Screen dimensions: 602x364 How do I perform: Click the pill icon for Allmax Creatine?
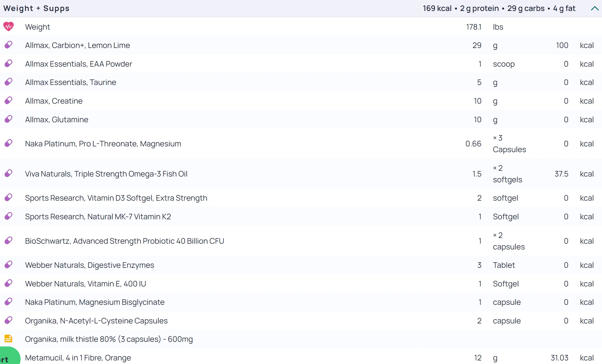(9, 101)
